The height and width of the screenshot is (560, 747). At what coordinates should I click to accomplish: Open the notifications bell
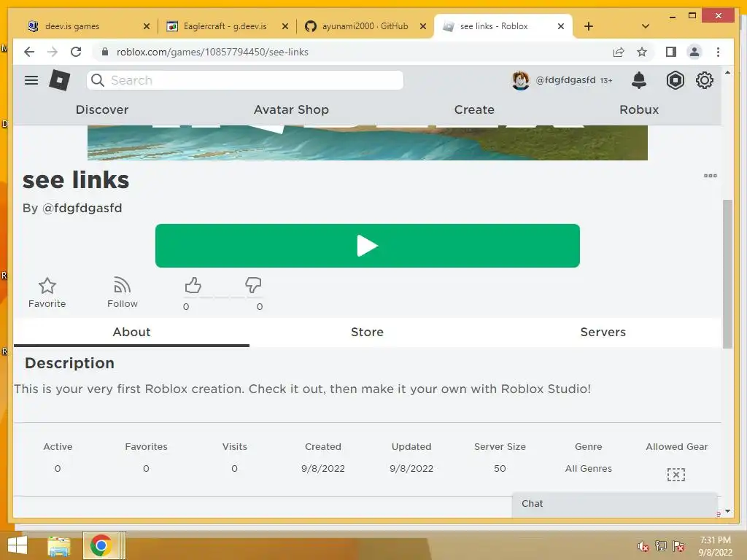[639, 80]
